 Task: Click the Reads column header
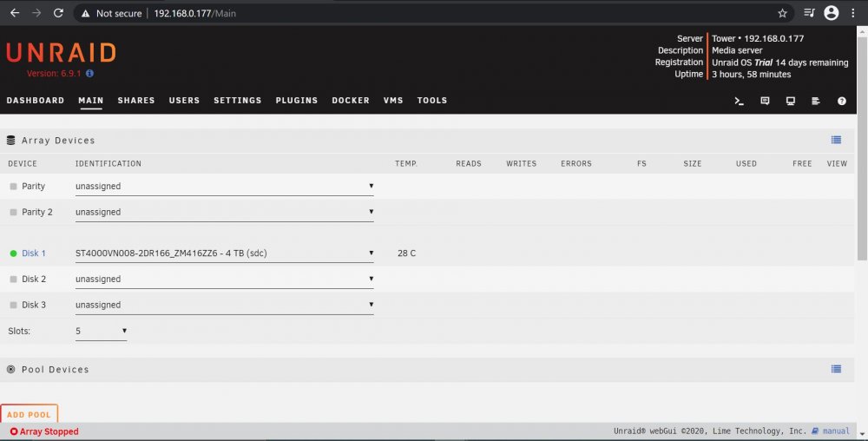[469, 164]
